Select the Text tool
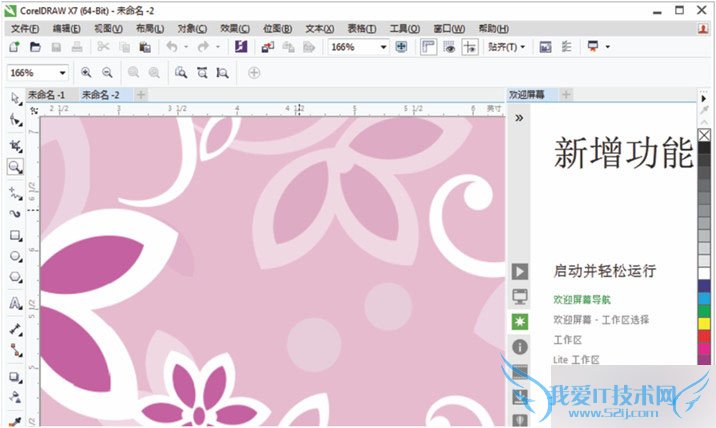This screenshot has width=716, height=428. [x=15, y=303]
